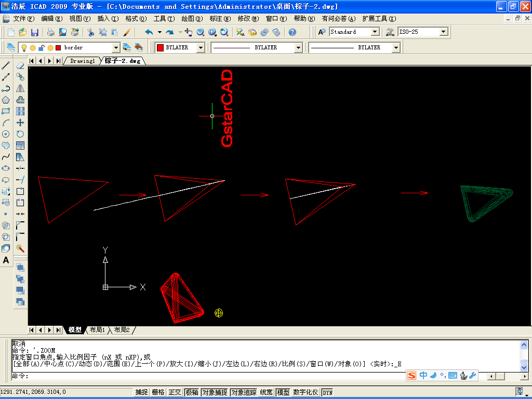The width and height of the screenshot is (532, 399).
Task: Toggle 捕捉 snap mode in status bar
Action: tap(141, 392)
